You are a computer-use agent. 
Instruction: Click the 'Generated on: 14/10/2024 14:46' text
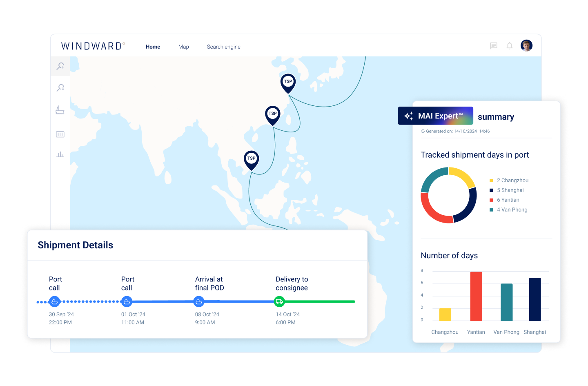tap(458, 132)
